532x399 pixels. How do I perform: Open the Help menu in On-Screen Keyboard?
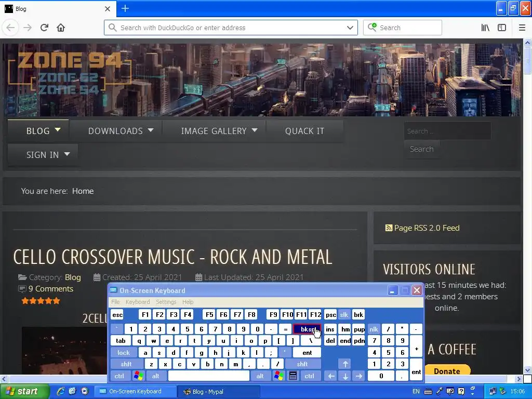tap(188, 302)
